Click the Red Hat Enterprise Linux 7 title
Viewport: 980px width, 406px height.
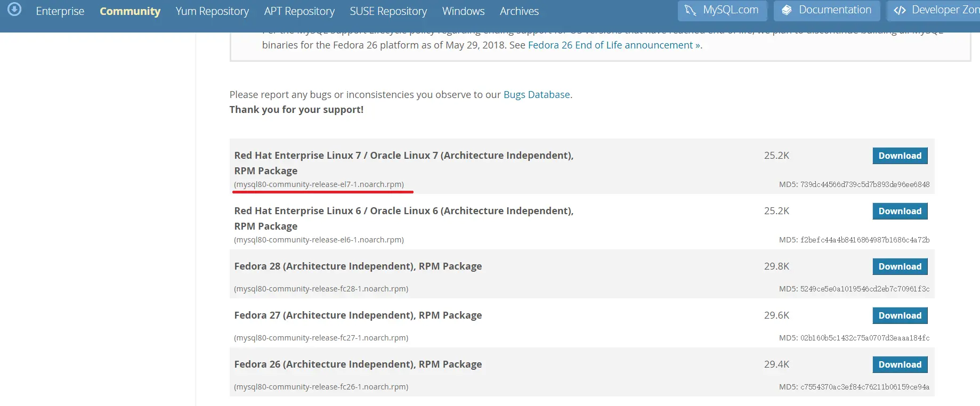[404, 163]
